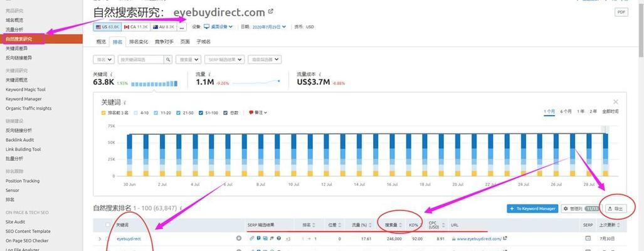Open the external link icon beside eyebuydirect.com

(270, 11)
